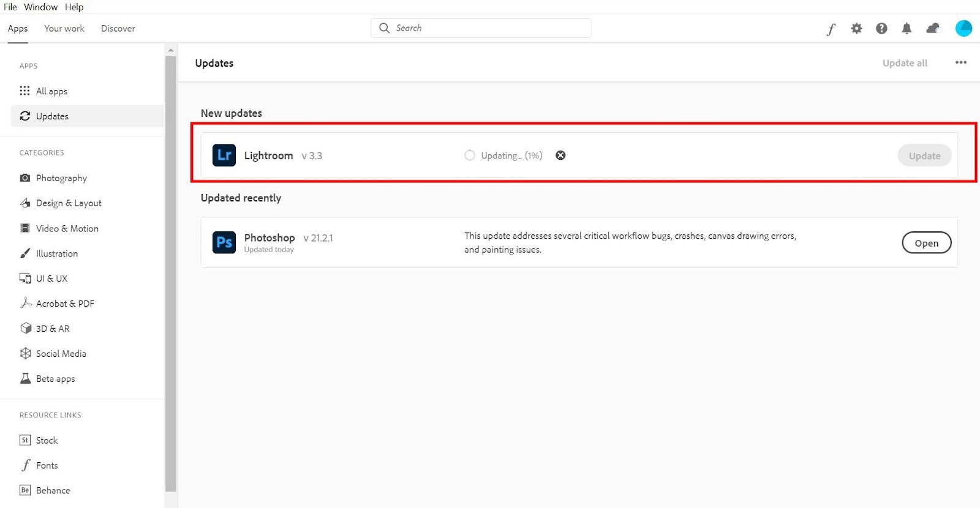Click the Photoshop update description text

(x=630, y=242)
